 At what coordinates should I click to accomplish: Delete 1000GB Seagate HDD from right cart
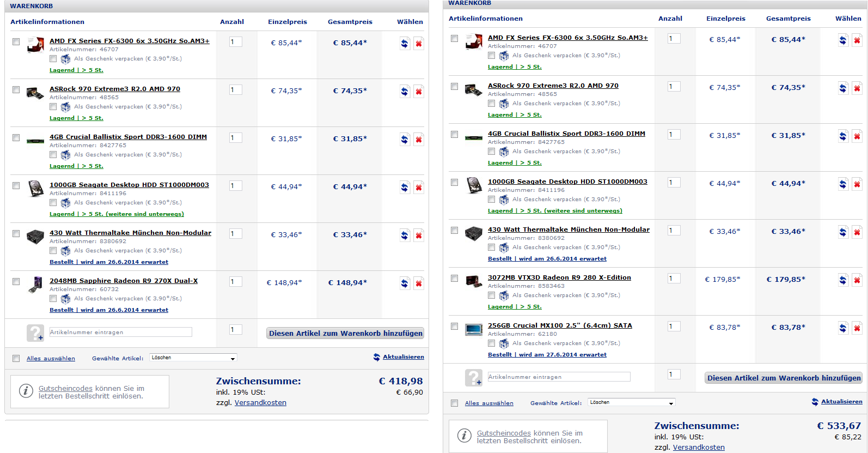[x=857, y=184]
